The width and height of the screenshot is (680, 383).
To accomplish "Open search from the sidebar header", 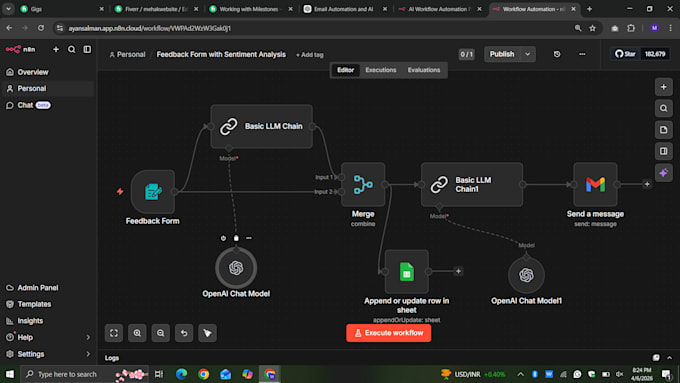I will [x=72, y=49].
